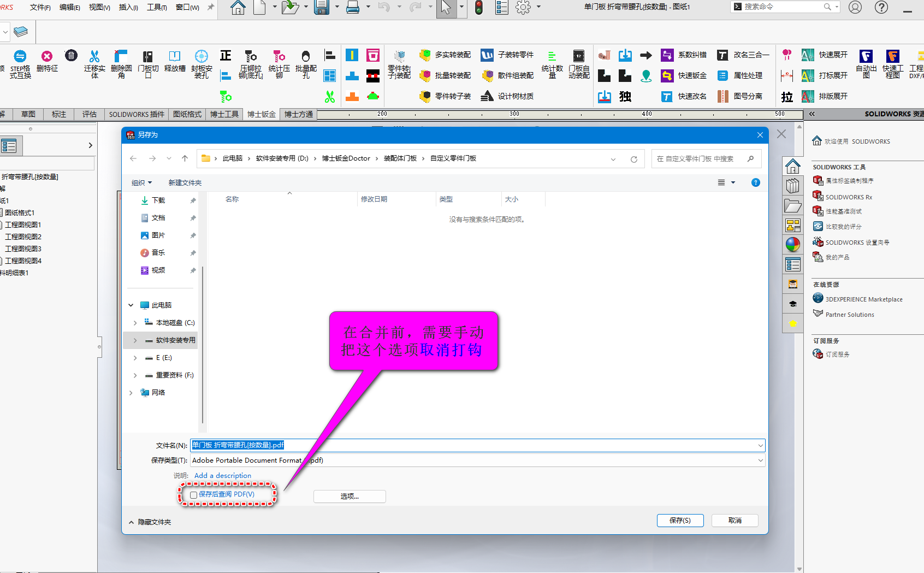
Task: Launch the 快速展开 tool
Action: [x=808, y=55]
